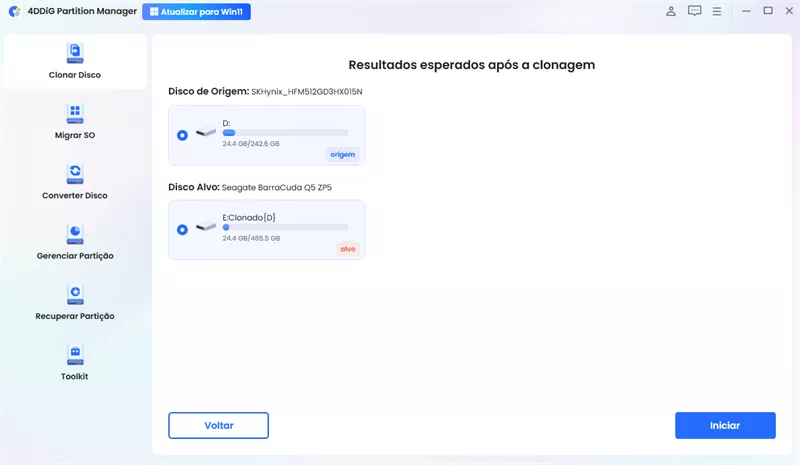Click the Converter Disco label
The height and width of the screenshot is (465, 800).
pyautogui.click(x=75, y=195)
